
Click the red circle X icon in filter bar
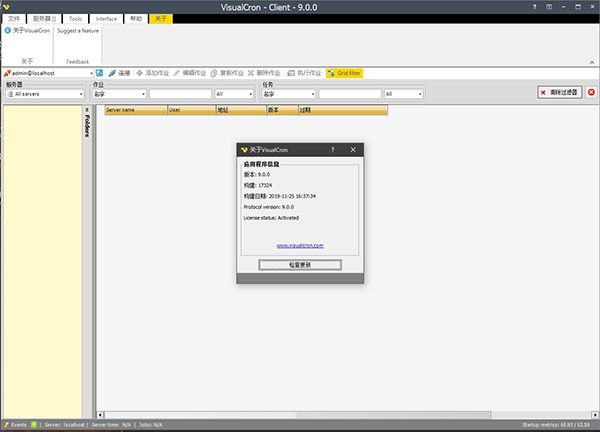tap(591, 92)
